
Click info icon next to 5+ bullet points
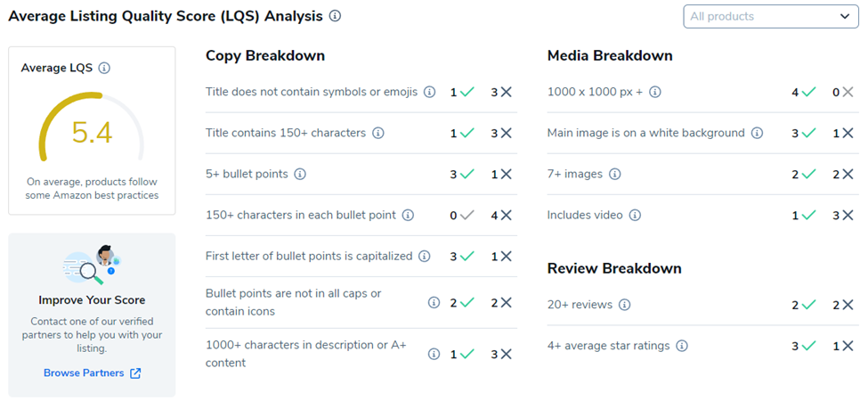[300, 174]
